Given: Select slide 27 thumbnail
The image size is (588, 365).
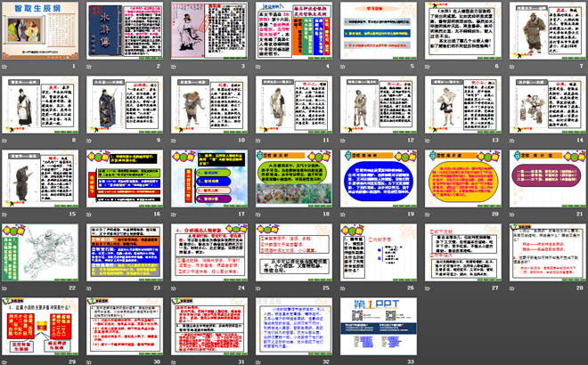Looking at the screenshot, I should point(463,253).
